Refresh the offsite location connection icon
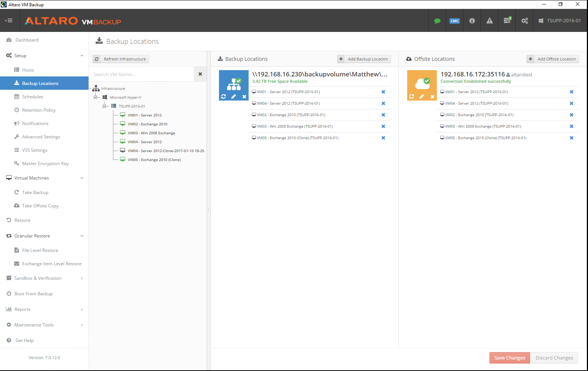Viewport: 588px width, 371px height. (412, 96)
